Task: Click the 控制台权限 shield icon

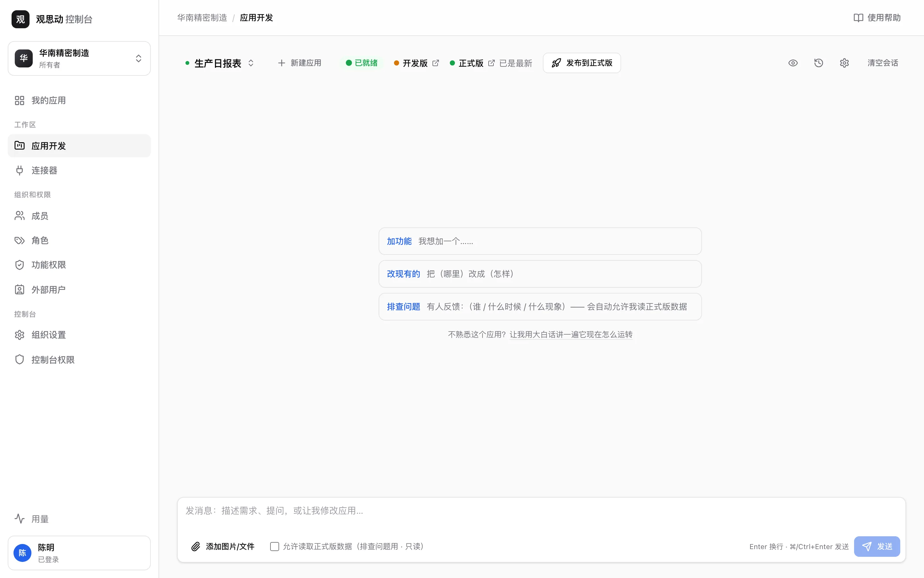Action: (x=20, y=360)
